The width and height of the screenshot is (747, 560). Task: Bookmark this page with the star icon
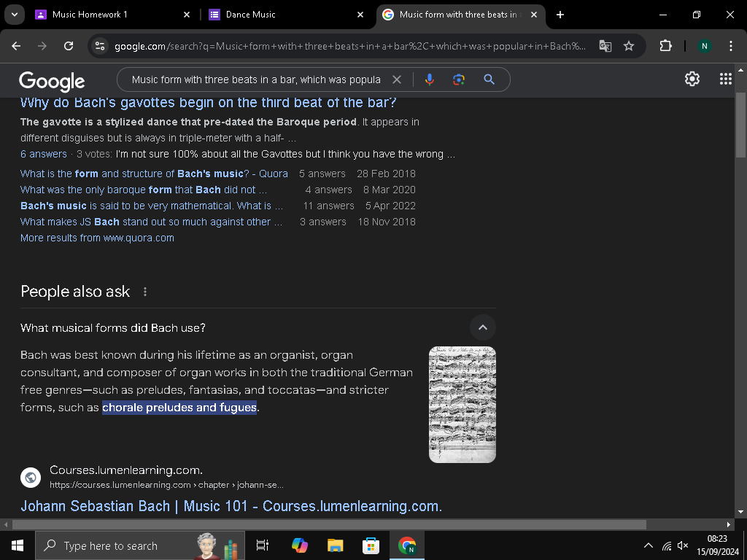point(629,46)
